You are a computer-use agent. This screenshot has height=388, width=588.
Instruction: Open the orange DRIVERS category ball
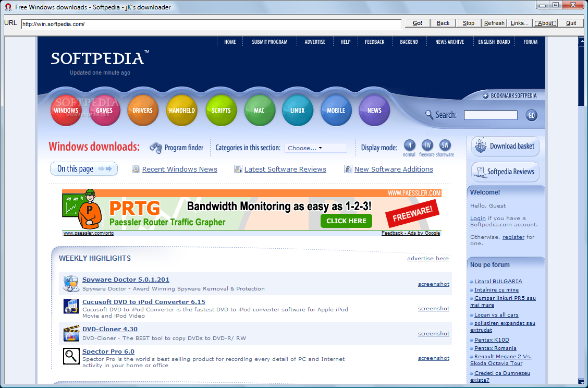coord(142,111)
